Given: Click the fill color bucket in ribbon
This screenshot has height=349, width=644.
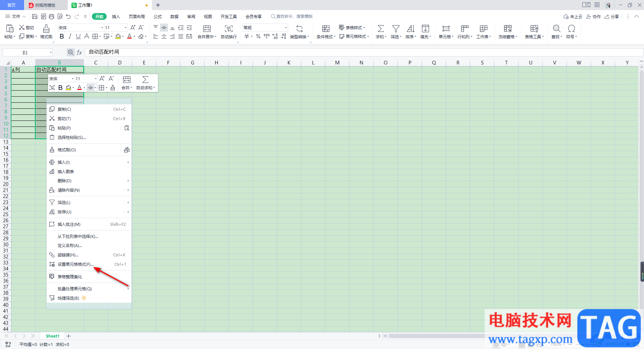Looking at the screenshot, I should point(118,36).
